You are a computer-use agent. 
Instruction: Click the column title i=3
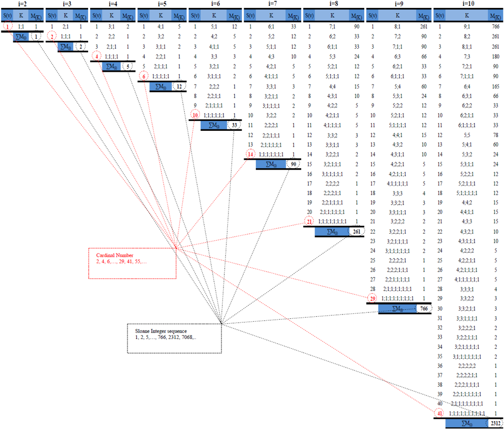(x=67, y=3)
